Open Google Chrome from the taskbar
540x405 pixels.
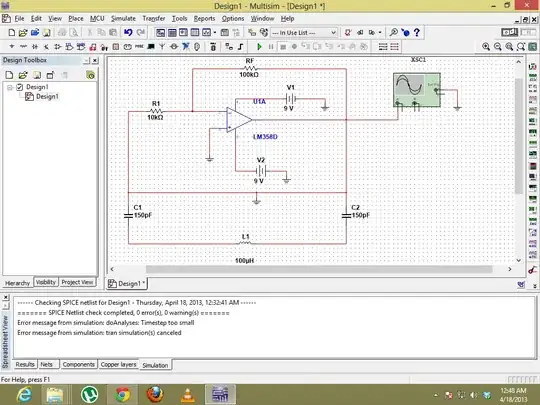pyautogui.click(x=122, y=394)
